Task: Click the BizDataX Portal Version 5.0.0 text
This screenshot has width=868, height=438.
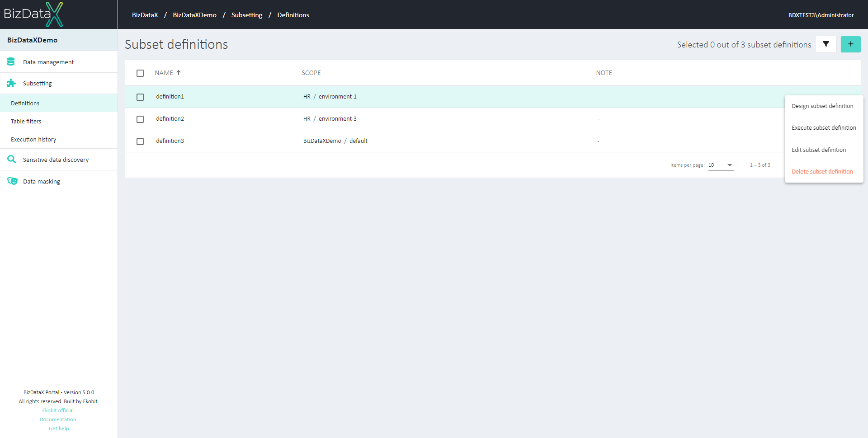Action: pyautogui.click(x=59, y=392)
